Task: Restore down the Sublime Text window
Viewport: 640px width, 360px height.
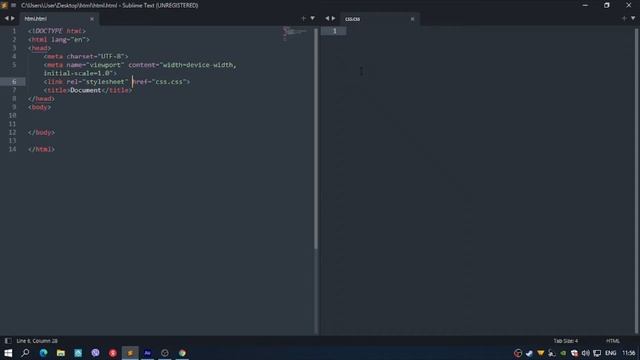Action: 607,5
